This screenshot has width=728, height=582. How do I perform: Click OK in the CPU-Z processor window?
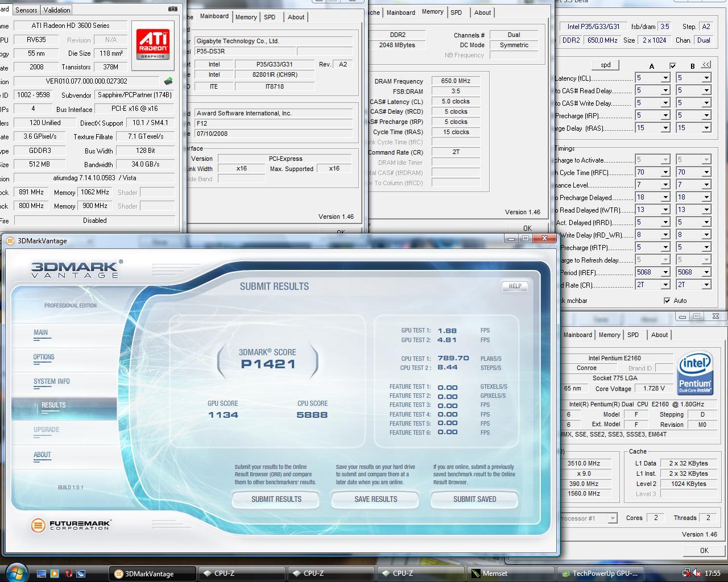(x=704, y=550)
